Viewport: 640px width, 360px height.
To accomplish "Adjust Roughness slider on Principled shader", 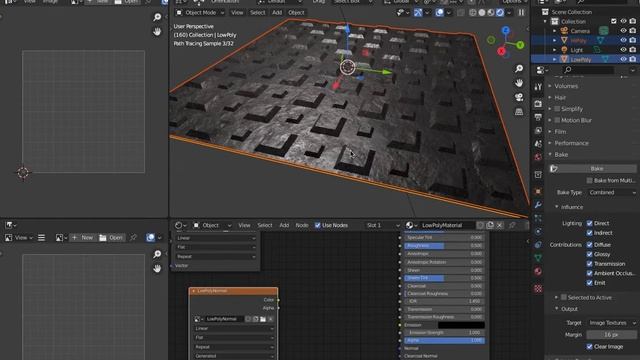I will pos(444,246).
